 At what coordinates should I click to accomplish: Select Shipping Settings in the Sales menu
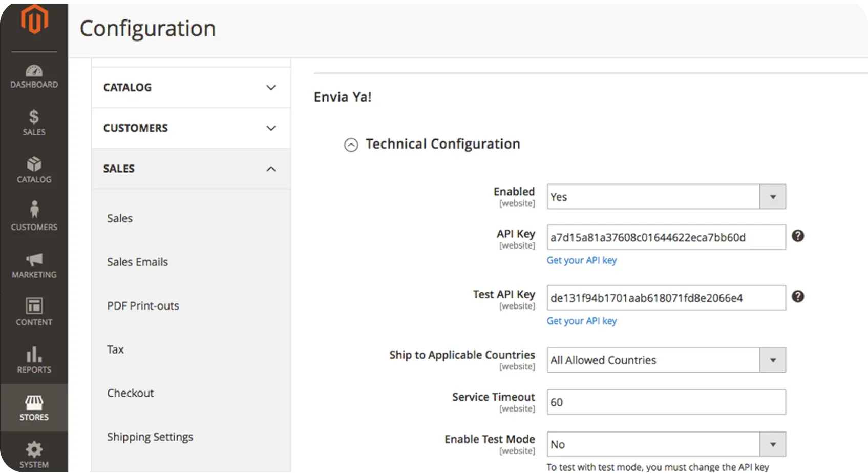tap(150, 437)
